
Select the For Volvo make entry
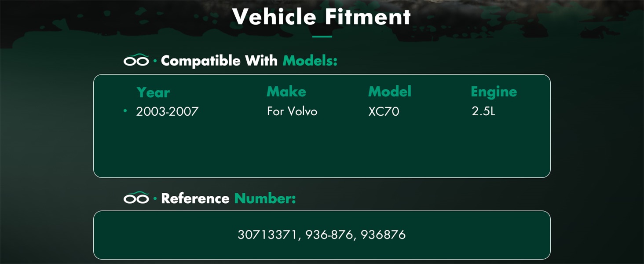tap(292, 111)
